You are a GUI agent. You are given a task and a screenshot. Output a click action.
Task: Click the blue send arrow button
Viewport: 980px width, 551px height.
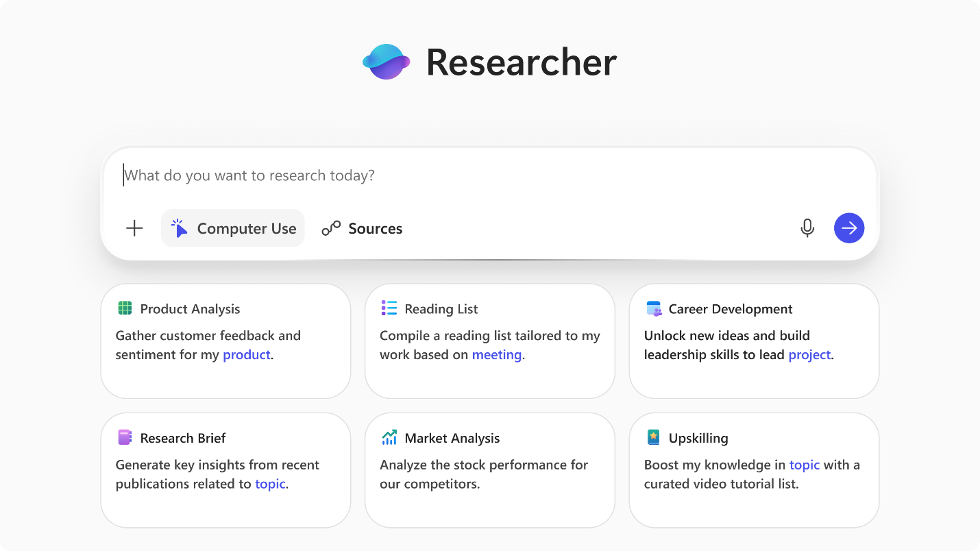[x=849, y=228]
